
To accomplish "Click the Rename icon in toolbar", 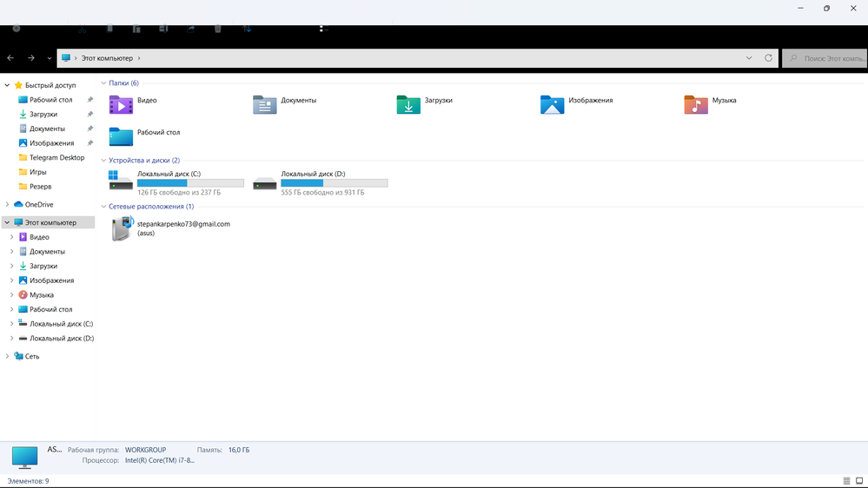I will pyautogui.click(x=163, y=29).
